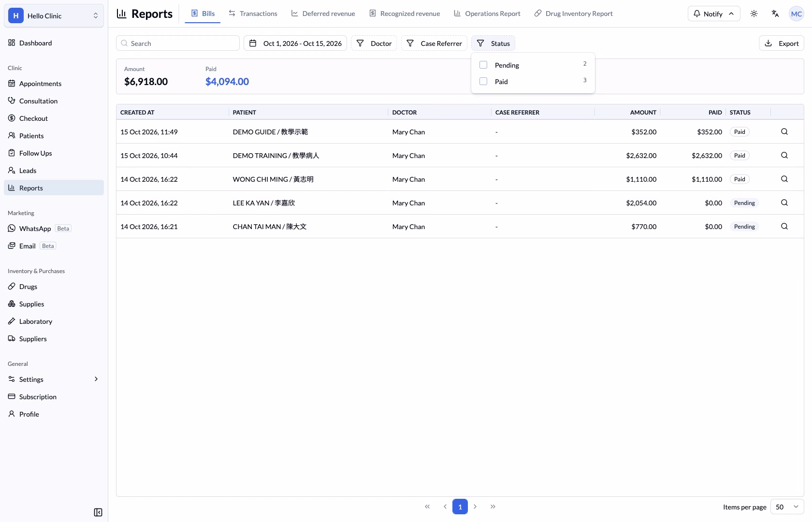The image size is (812, 522).
Task: Change items per page from 50
Action: pos(787,507)
